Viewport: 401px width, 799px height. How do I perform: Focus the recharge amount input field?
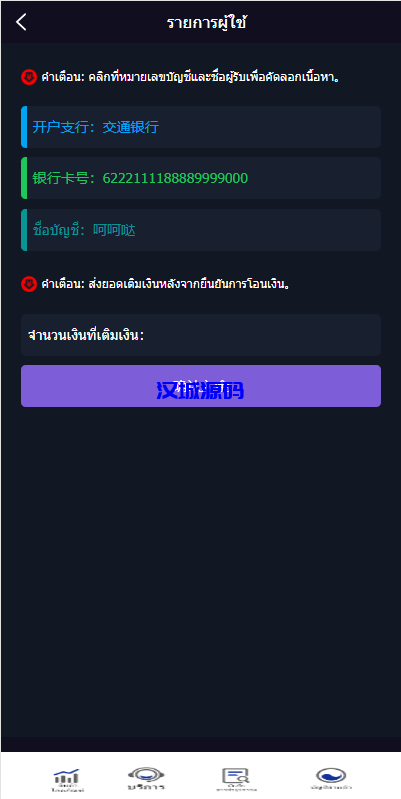201,335
